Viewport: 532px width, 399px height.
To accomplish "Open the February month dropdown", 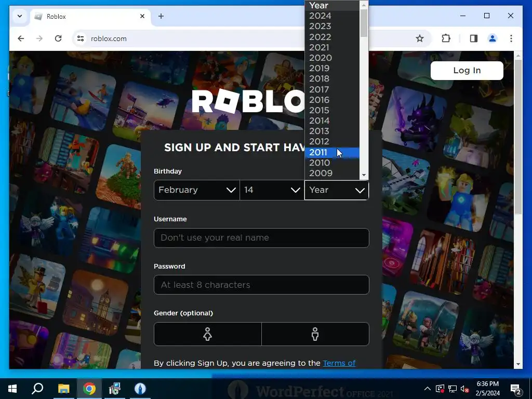I will 197,190.
